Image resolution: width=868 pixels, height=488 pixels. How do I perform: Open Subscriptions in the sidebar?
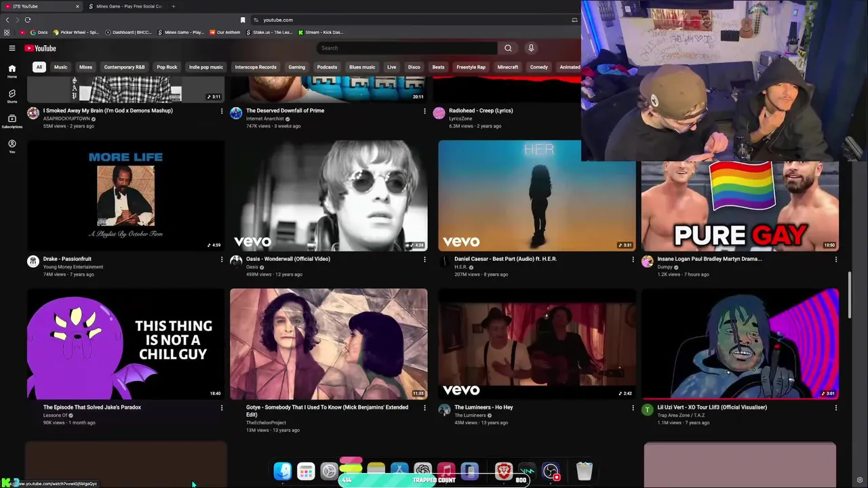pyautogui.click(x=12, y=121)
